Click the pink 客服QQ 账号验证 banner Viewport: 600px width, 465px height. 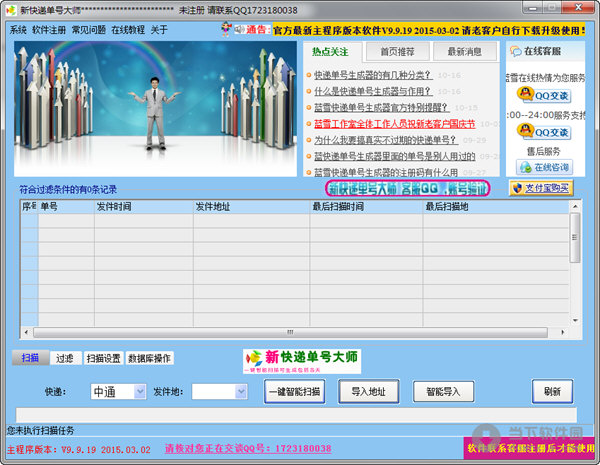pos(408,187)
